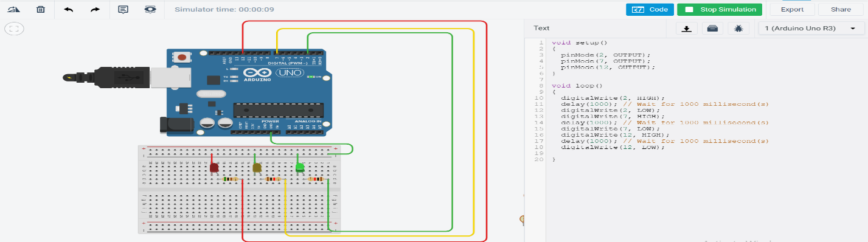Click the download code icon

coord(687,29)
